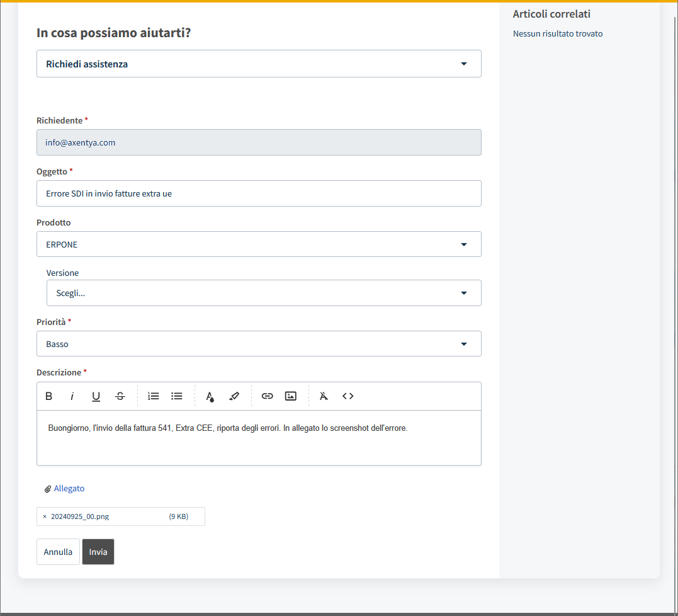The image size is (678, 616).
Task: Open the Versione dropdown
Action: (264, 293)
